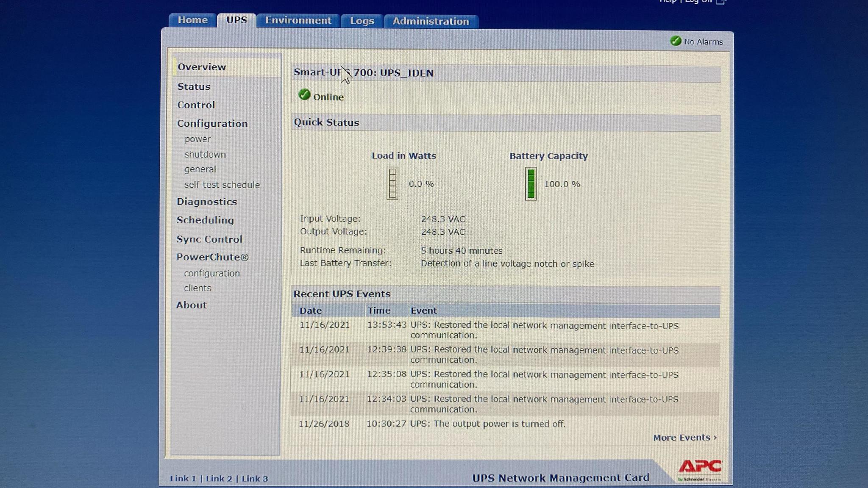Select general under Configuration
Viewport: 868px width, 488px height.
coord(200,169)
